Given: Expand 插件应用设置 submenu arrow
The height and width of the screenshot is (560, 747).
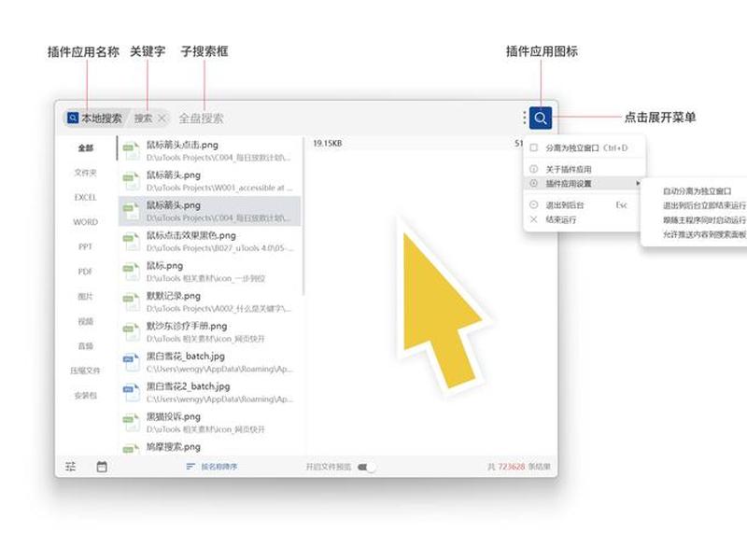Looking at the screenshot, I should click(x=638, y=183).
